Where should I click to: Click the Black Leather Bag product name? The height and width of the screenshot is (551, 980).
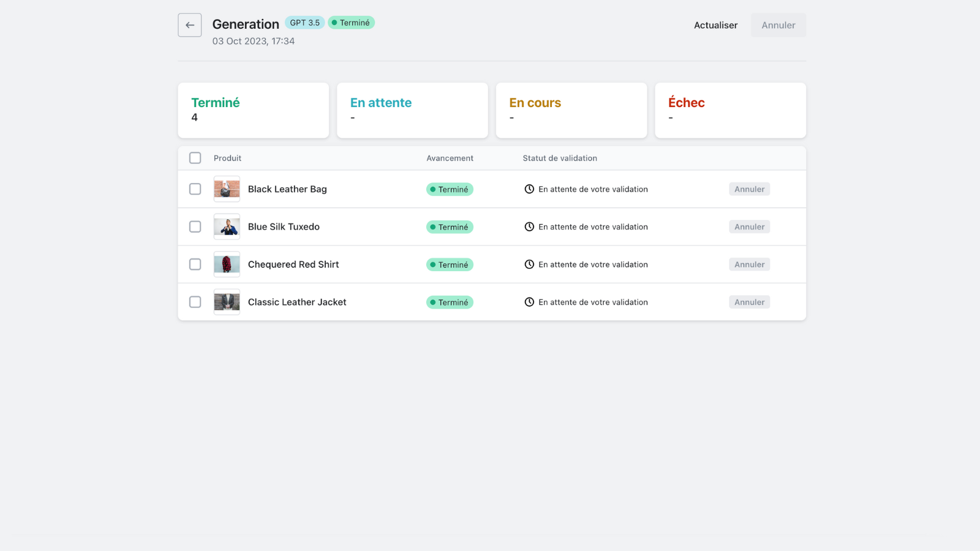pos(287,189)
